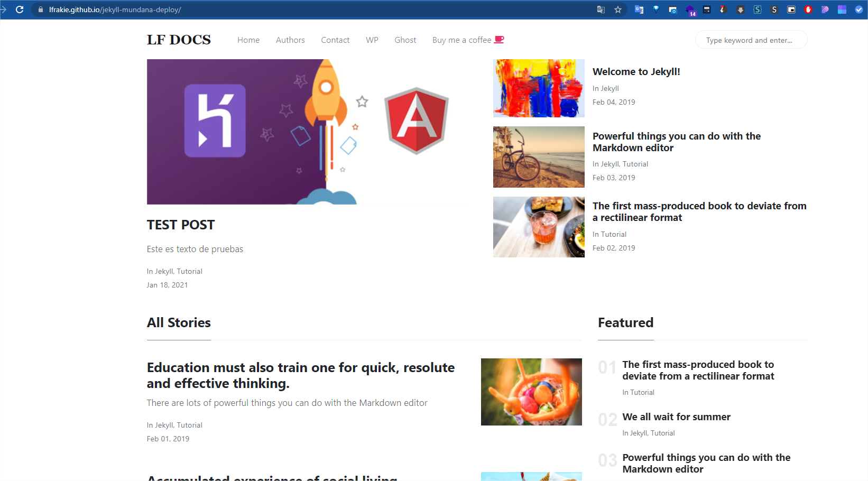Go to the Contact page

click(335, 40)
